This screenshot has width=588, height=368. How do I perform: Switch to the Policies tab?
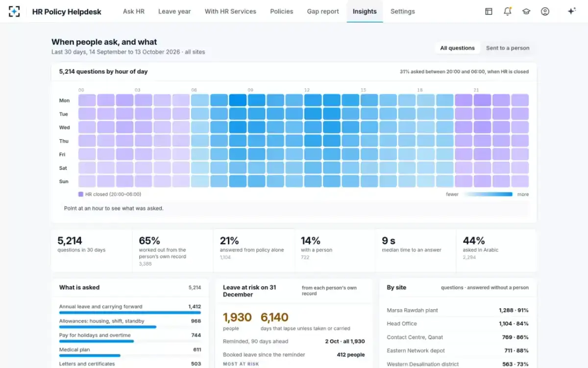click(282, 11)
